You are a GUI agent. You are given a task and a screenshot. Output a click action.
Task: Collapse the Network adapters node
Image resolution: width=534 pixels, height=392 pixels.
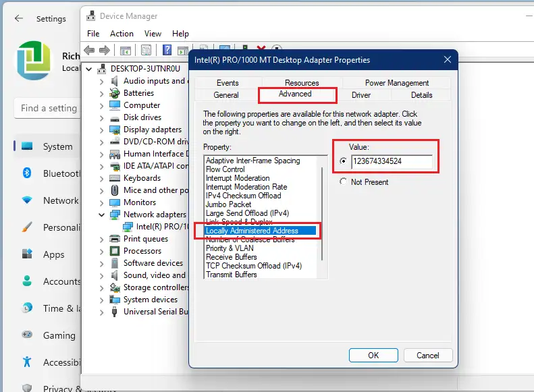pos(101,215)
